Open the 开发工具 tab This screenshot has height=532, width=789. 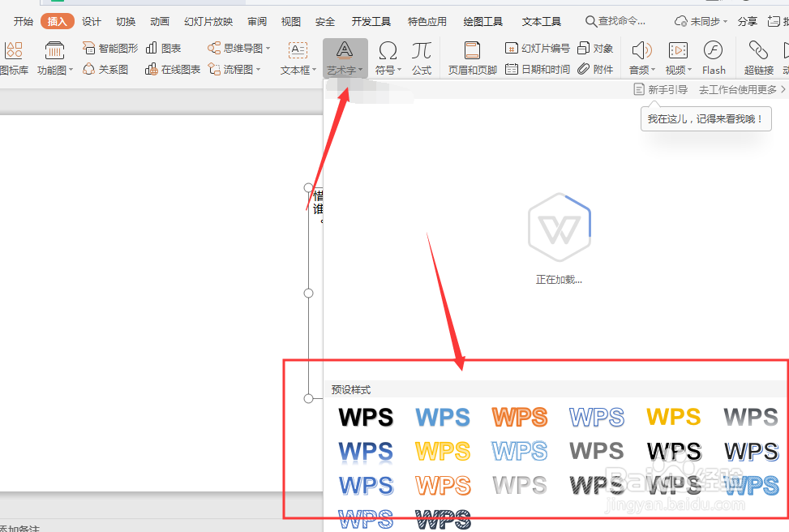point(371,21)
